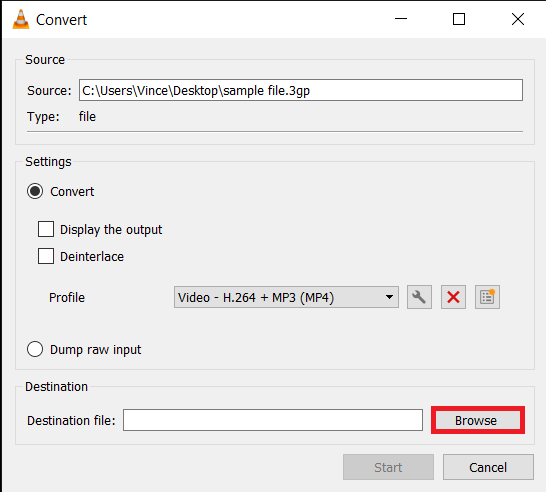Close the Convert window
Image resolution: width=546 pixels, height=492 pixels.
(x=518, y=19)
